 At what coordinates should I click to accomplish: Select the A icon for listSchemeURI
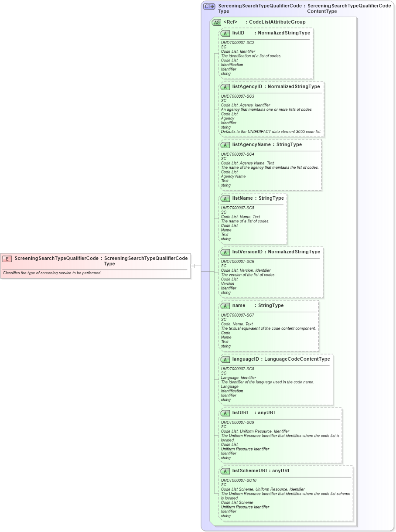click(x=225, y=471)
